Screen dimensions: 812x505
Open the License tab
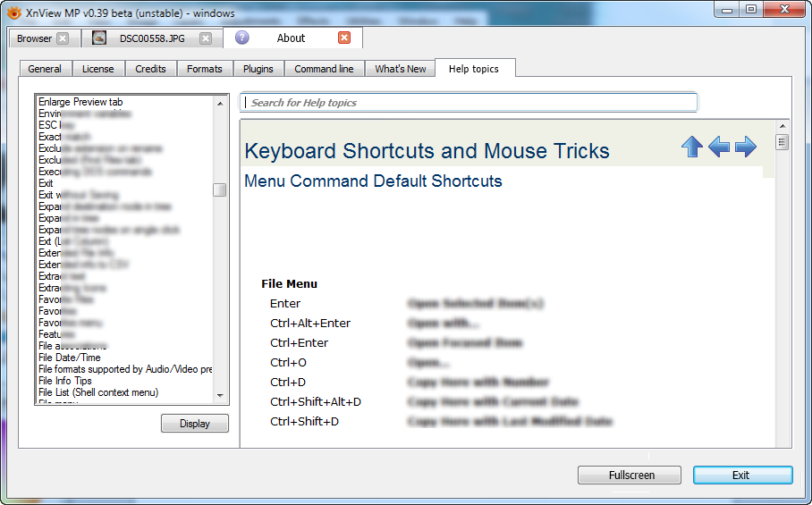[x=97, y=69]
